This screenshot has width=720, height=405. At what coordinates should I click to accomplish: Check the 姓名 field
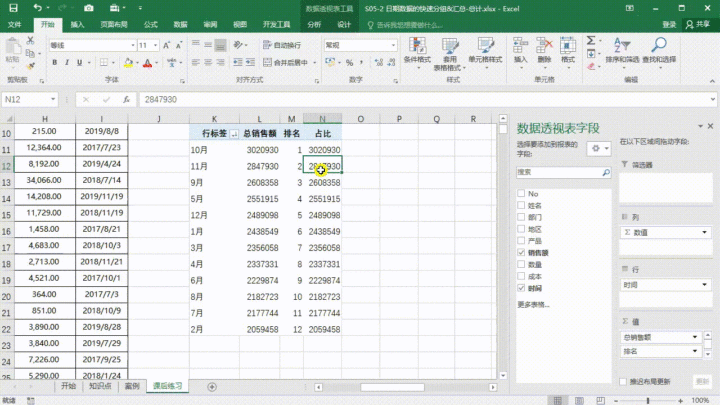[521, 205]
